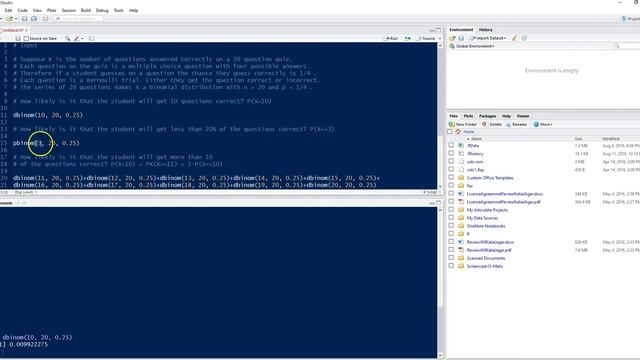
Task: Click the find/replace magnifier icon in editor
Action: click(x=67, y=38)
